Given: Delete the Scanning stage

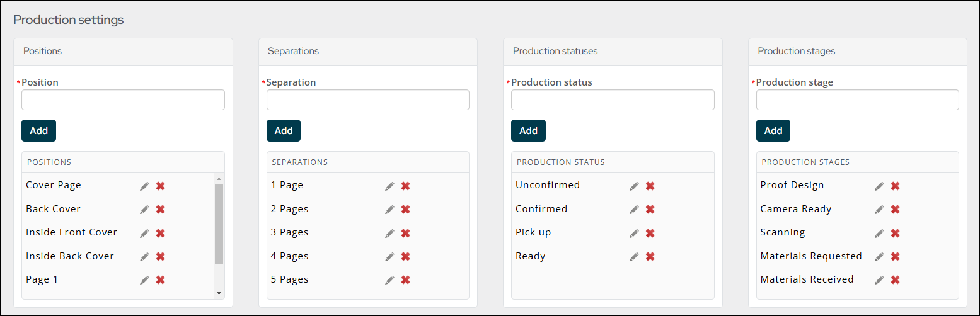Looking at the screenshot, I should point(896,233).
